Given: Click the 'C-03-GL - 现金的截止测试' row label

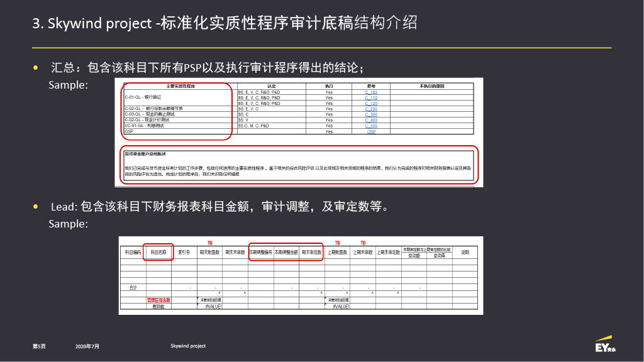Looking at the screenshot, I should (x=150, y=114).
